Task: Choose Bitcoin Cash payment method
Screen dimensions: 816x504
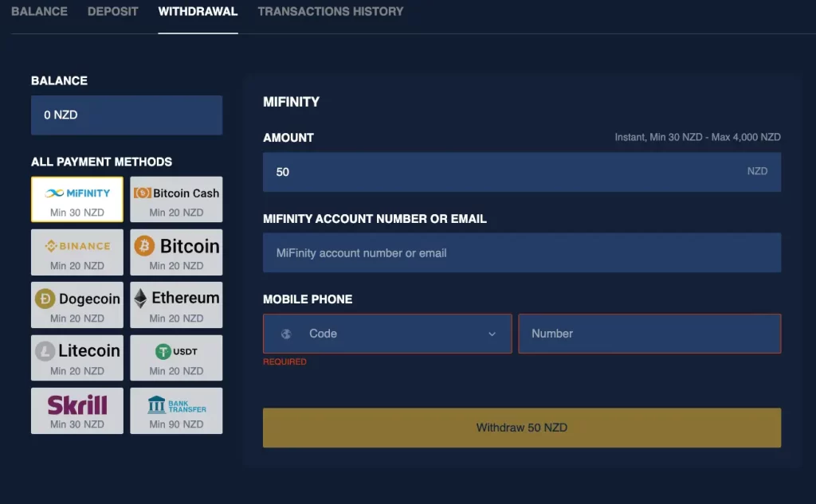Action: pos(176,199)
